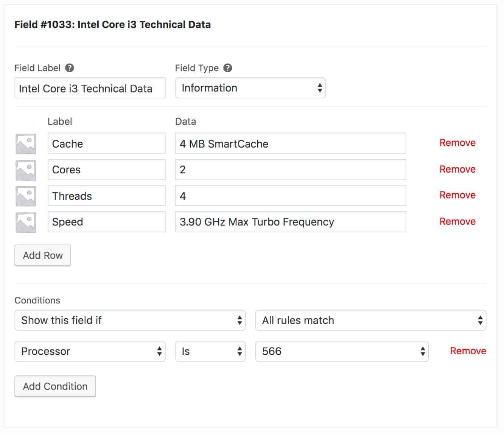The height and width of the screenshot is (433, 504).
Task: Click the Add Condition button
Action: pos(55,386)
